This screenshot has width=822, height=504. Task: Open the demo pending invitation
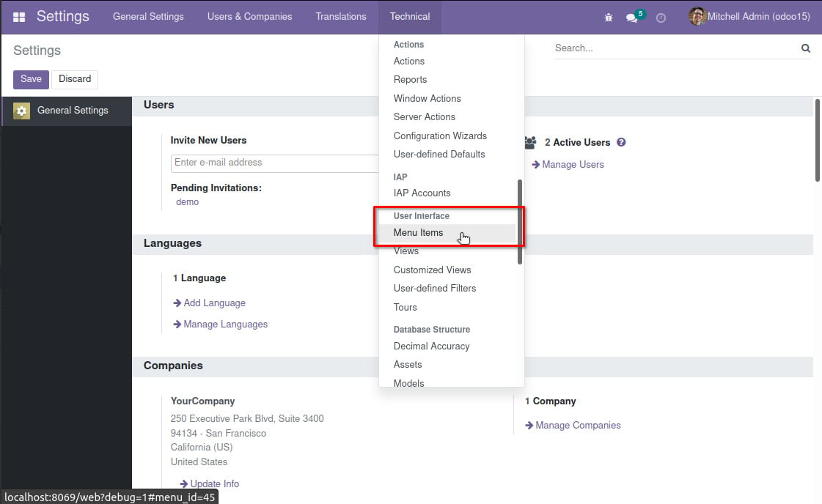[x=187, y=201]
